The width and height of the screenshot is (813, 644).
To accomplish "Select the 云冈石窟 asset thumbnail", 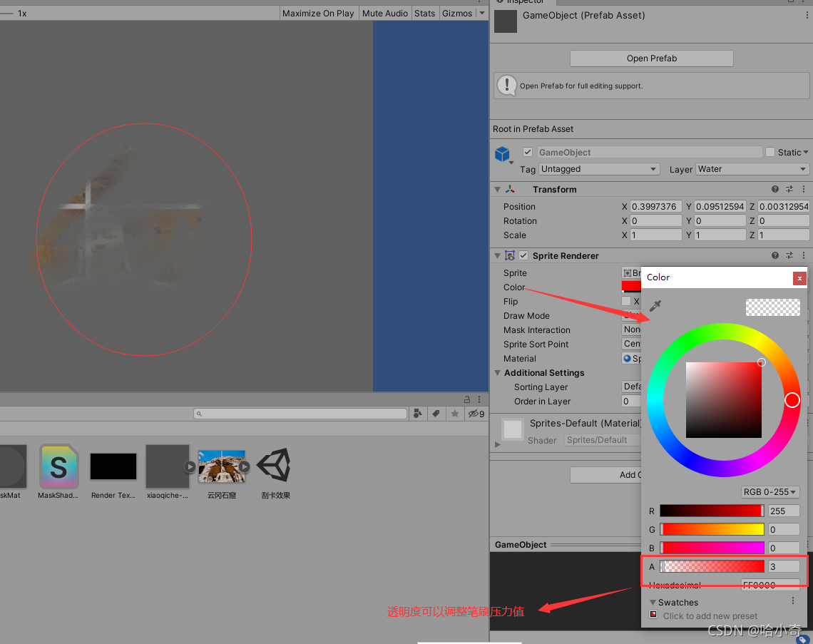I will click(x=222, y=467).
